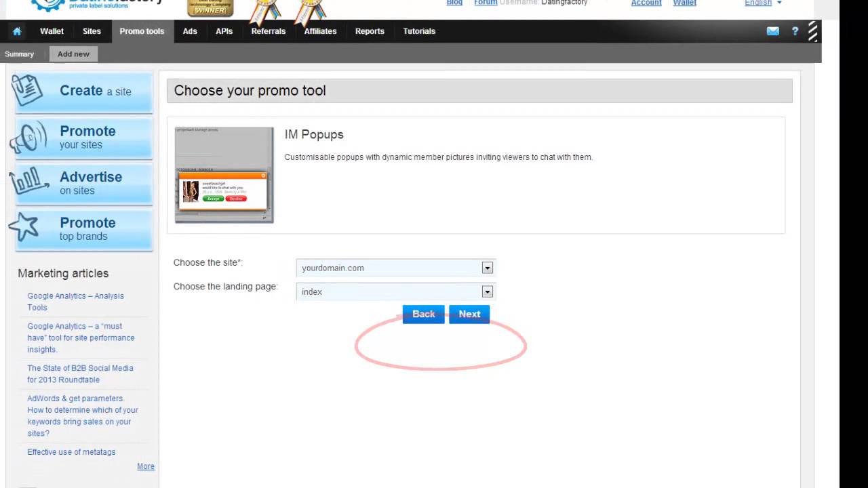This screenshot has width=868, height=488.
Task: Expand the English language selector
Action: tap(763, 3)
